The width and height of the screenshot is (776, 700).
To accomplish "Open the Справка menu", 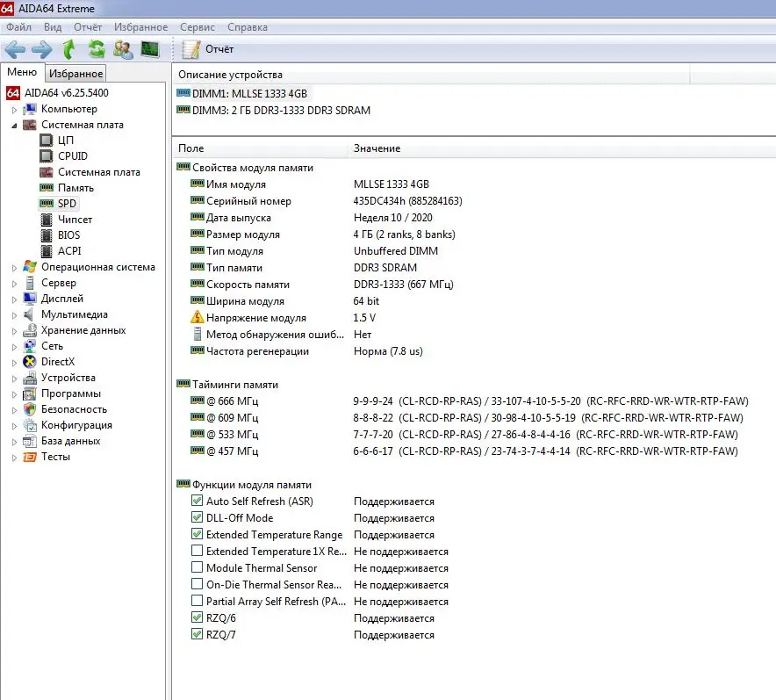I will [x=248, y=27].
